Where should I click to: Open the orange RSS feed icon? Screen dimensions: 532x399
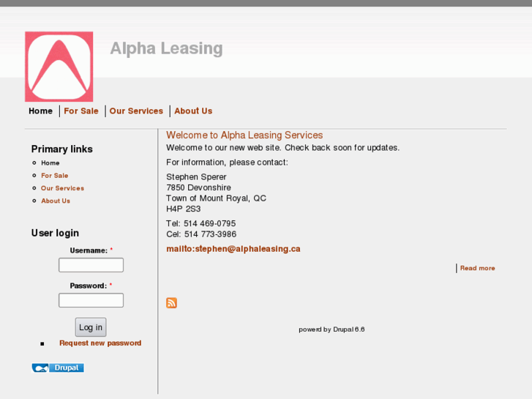pyautogui.click(x=171, y=303)
